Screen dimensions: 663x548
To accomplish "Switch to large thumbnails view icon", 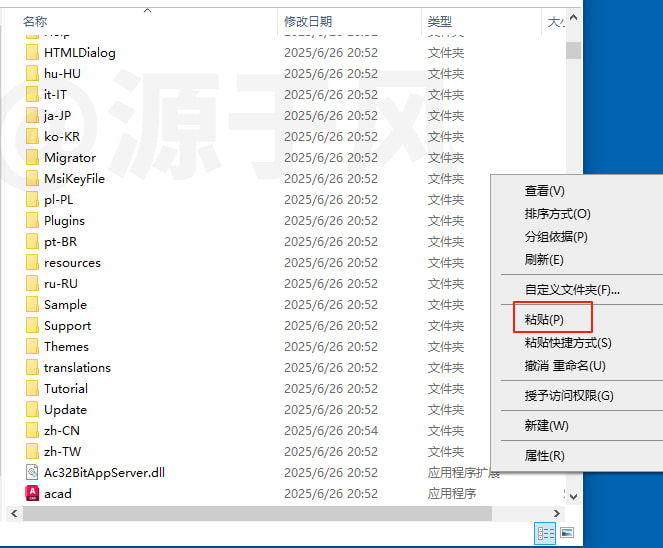I will pyautogui.click(x=567, y=533).
